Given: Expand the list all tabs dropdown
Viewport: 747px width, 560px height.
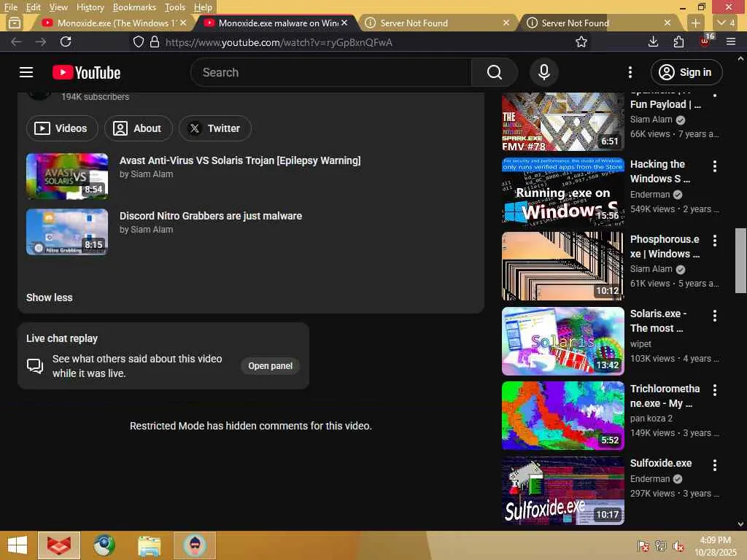Looking at the screenshot, I should pos(726,23).
